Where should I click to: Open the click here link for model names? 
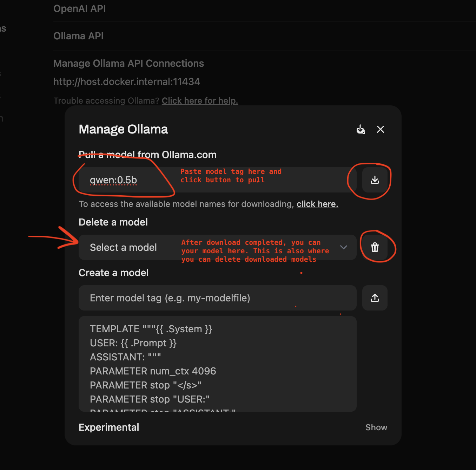(x=317, y=204)
